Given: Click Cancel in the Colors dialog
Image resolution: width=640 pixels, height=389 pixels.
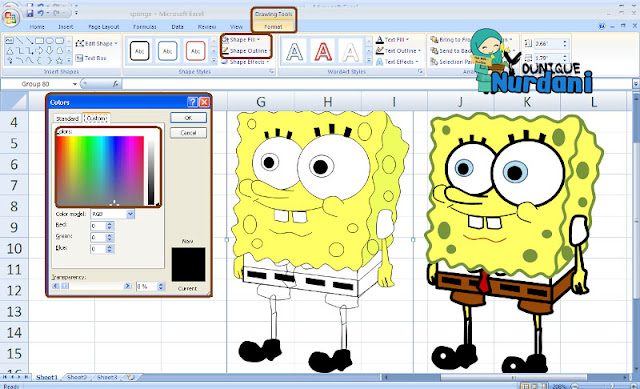Looking at the screenshot, I should pyautogui.click(x=188, y=133).
